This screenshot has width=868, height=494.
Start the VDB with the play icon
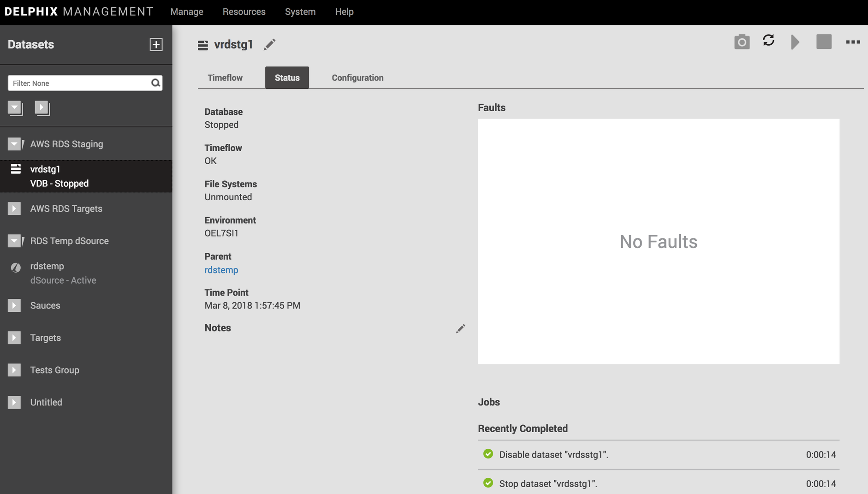point(795,42)
